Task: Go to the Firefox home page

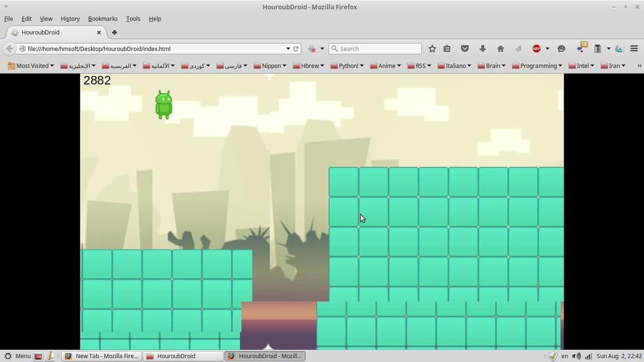Action: (500, 49)
